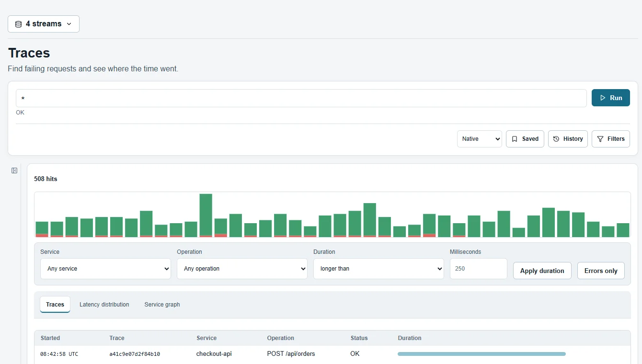The height and width of the screenshot is (364, 642).
Task: Click the tallest bar in the hits histogram
Action: 206,216
